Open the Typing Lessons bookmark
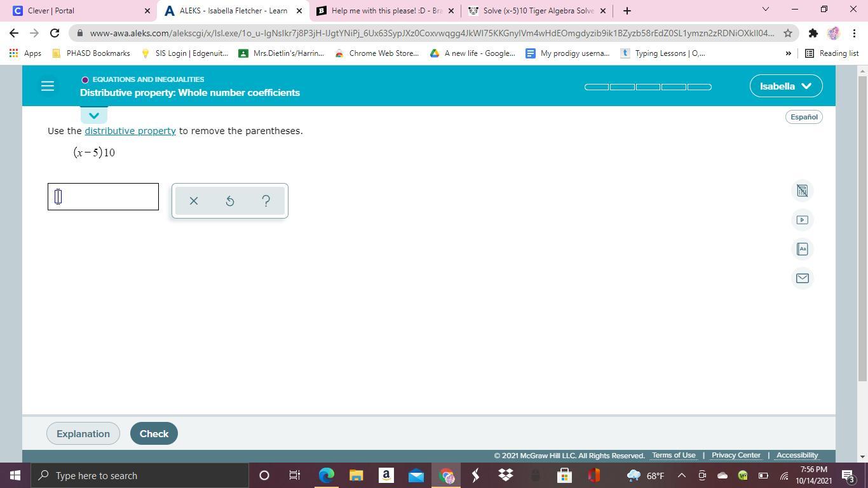The height and width of the screenshot is (488, 868). [663, 53]
